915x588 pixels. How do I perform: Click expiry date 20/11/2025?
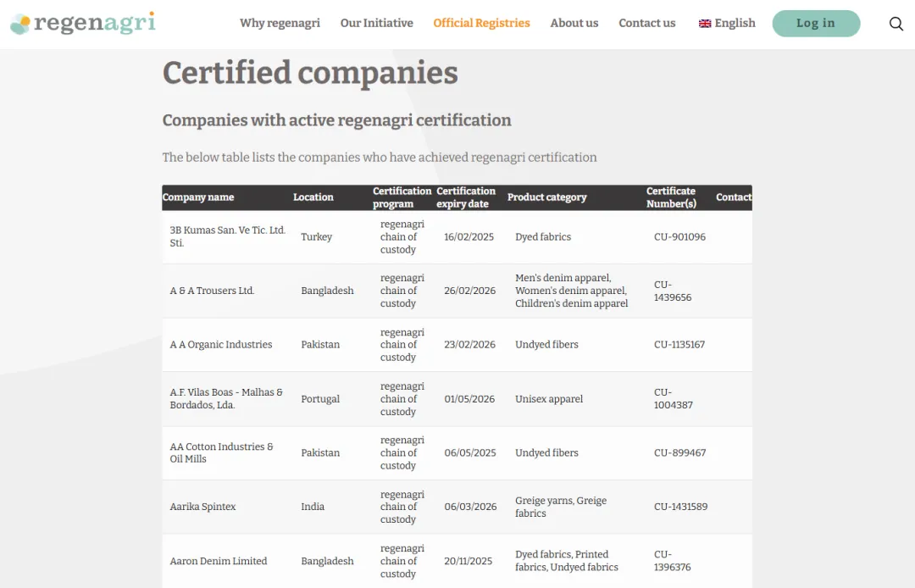pos(468,561)
